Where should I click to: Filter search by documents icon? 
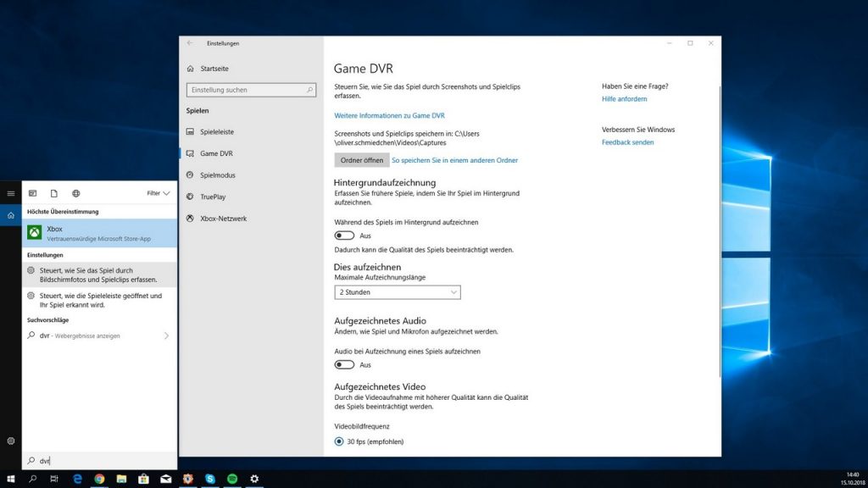(x=53, y=193)
